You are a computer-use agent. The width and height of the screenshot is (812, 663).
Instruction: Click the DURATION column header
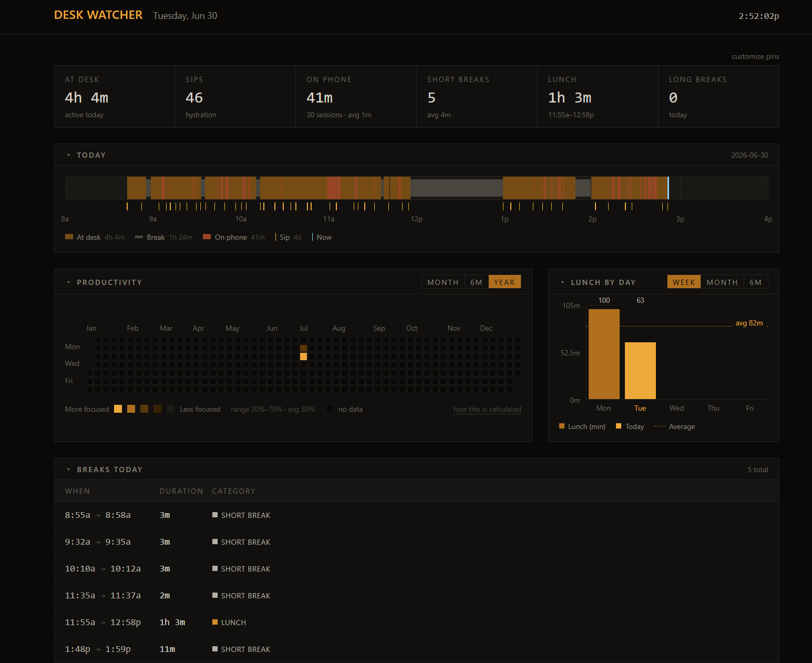(x=181, y=491)
